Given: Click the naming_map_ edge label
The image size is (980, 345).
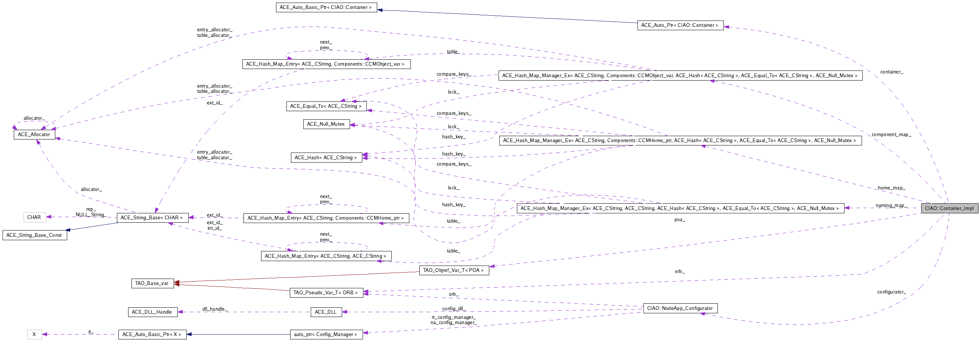Looking at the screenshot, I should (x=891, y=206).
